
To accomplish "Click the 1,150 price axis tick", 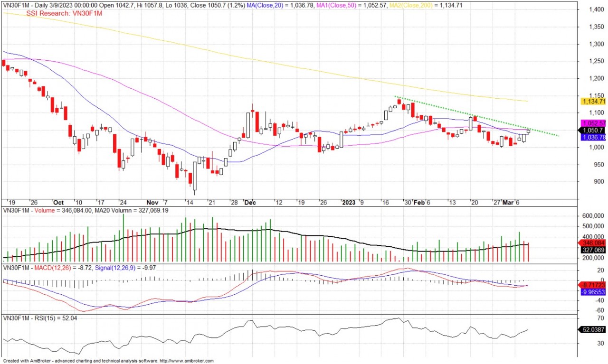I will pyautogui.click(x=596, y=96).
